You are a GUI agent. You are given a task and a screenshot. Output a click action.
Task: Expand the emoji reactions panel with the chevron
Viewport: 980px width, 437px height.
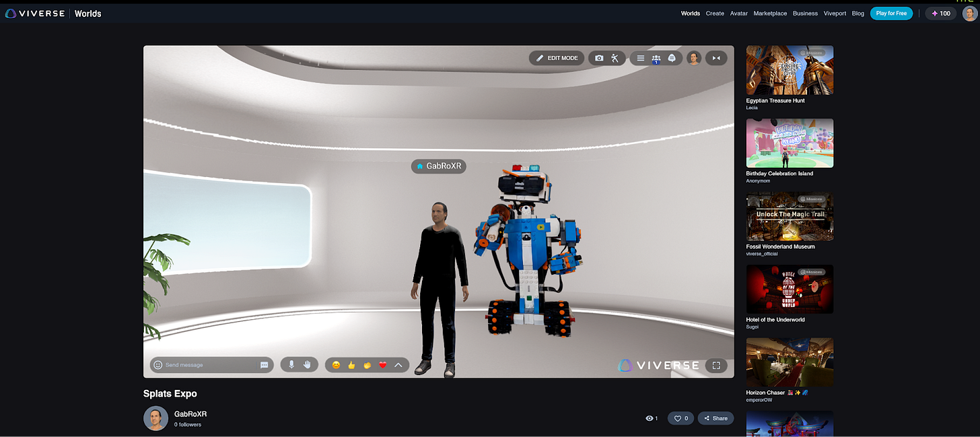[x=398, y=364]
